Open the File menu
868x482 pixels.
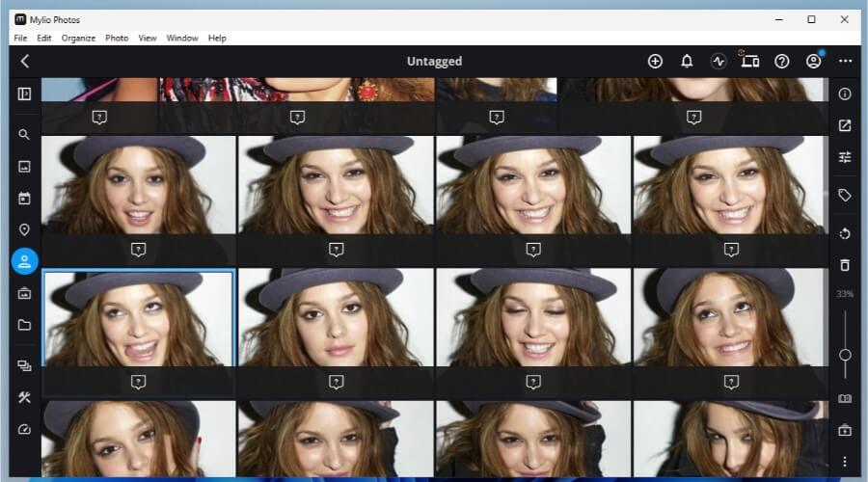click(x=20, y=39)
